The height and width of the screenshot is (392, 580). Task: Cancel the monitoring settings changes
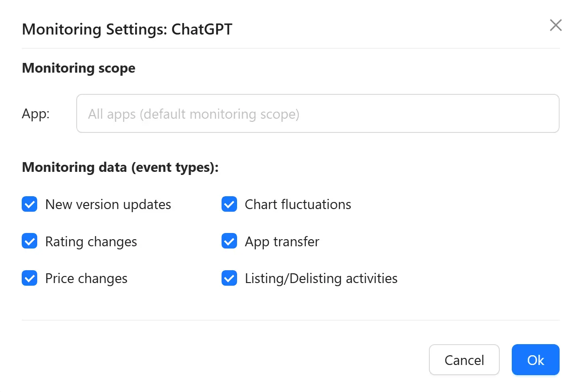click(x=464, y=360)
